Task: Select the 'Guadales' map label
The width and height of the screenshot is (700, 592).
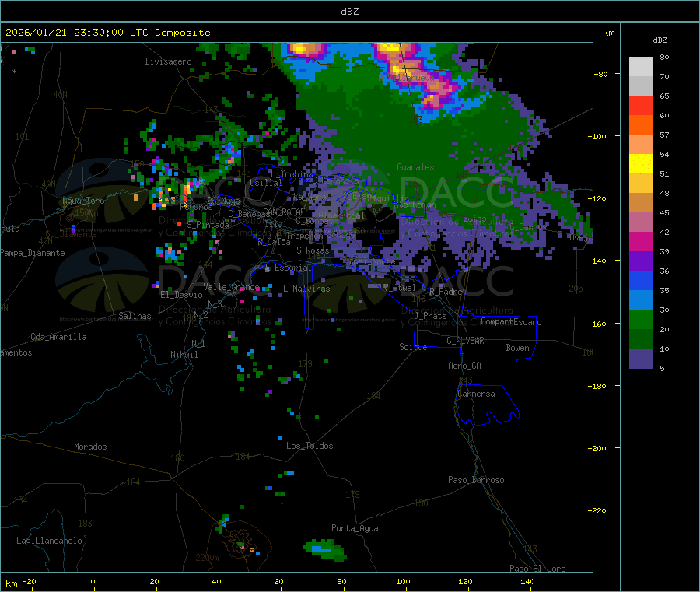Action: tap(415, 167)
